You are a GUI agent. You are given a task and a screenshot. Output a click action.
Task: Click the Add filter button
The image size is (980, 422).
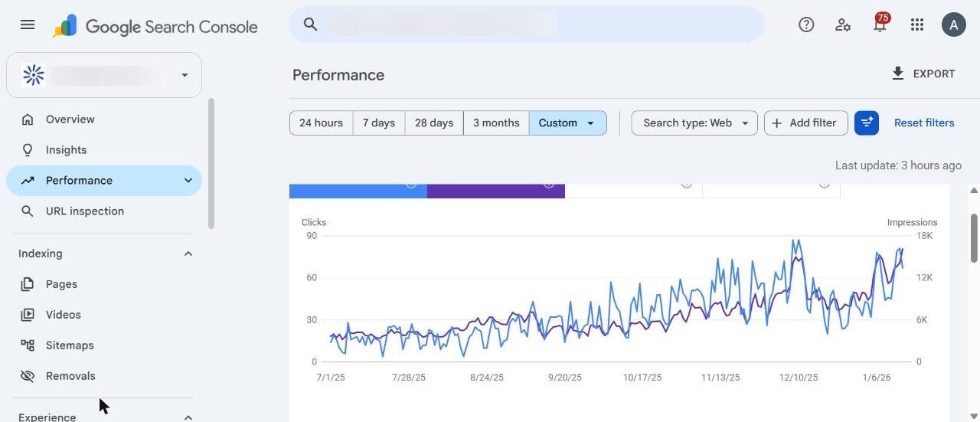(805, 123)
